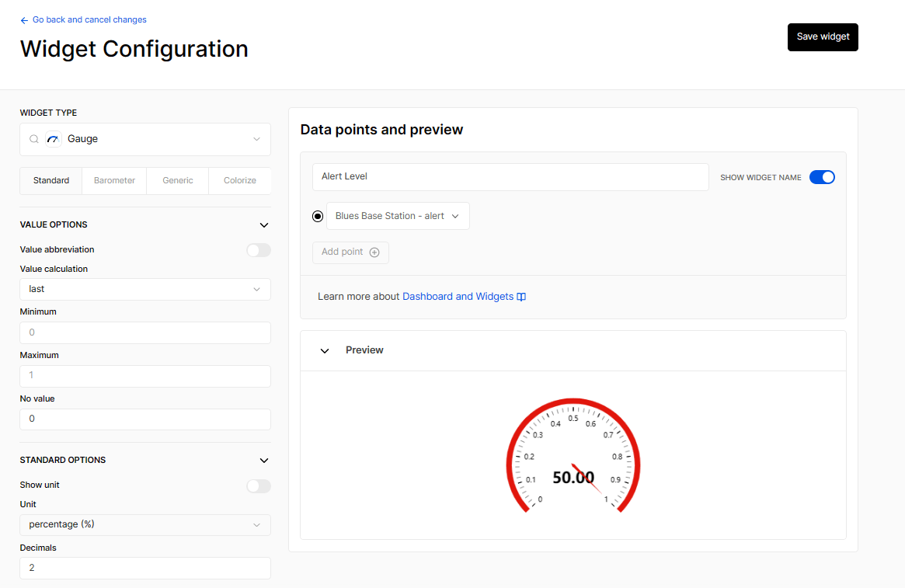Click the Preview label
The width and height of the screenshot is (905, 588).
[364, 350]
